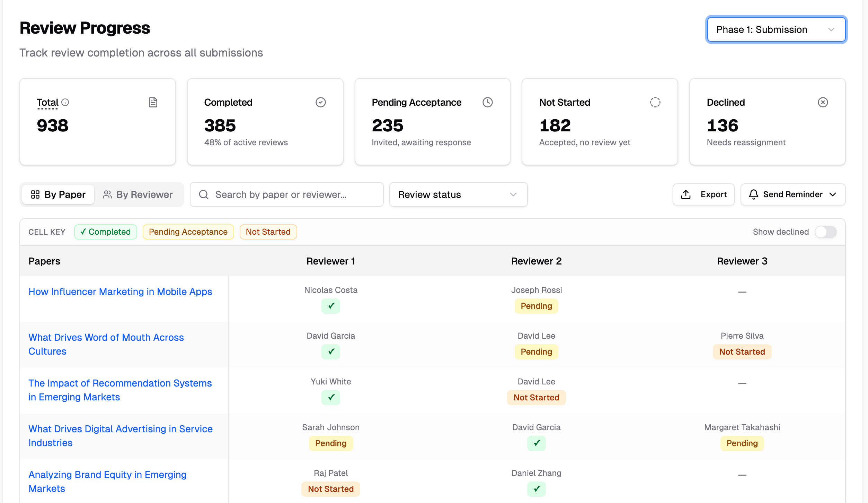The image size is (868, 503).
Task: Click the Completed legend chip in cell key
Action: pyautogui.click(x=106, y=232)
